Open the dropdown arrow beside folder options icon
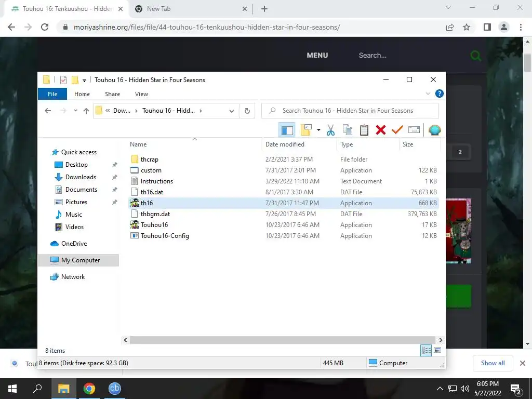 pyautogui.click(x=318, y=130)
